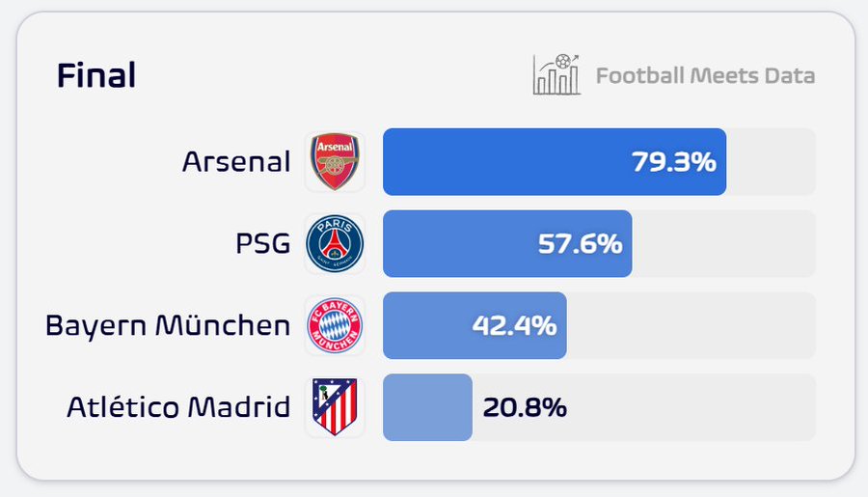This screenshot has height=497, width=868.
Task: Select the 57.6% percentage text
Action: pyautogui.click(x=580, y=244)
